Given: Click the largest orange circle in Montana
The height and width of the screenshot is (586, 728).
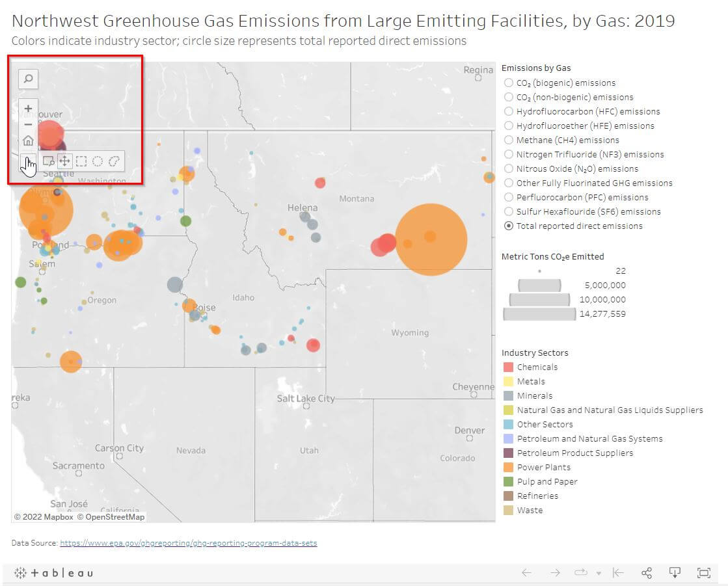Looking at the screenshot, I should click(x=431, y=239).
